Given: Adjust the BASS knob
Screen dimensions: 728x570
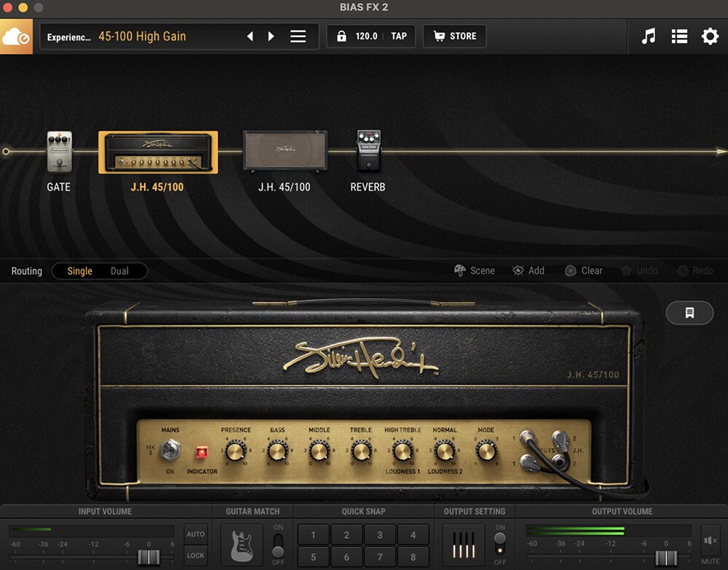Looking at the screenshot, I should pos(277,451).
